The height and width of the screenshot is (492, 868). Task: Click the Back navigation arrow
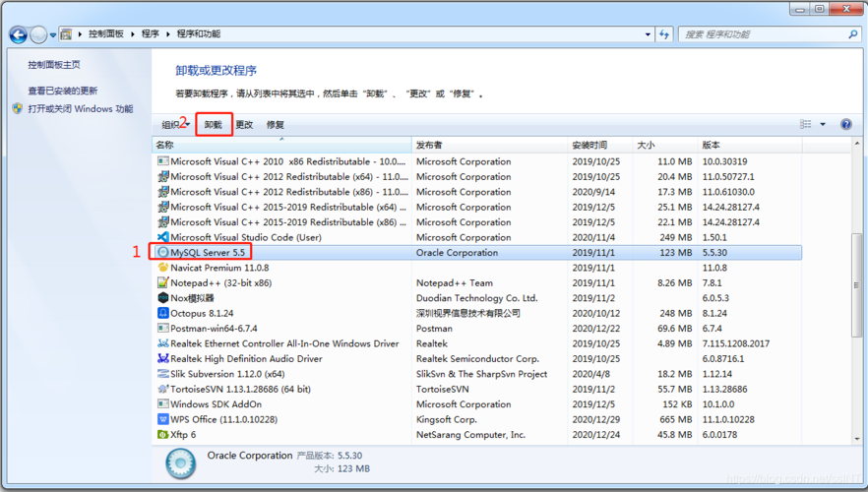[x=19, y=34]
